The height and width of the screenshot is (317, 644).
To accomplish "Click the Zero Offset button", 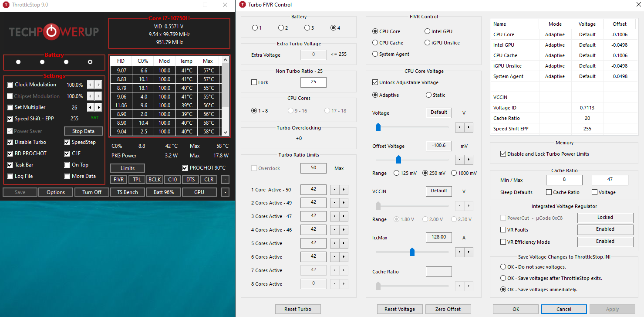I will pyautogui.click(x=448, y=309).
